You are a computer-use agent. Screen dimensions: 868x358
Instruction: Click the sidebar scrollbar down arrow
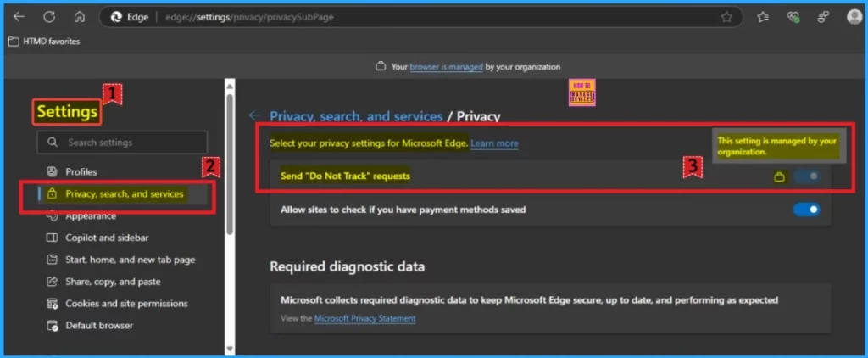230,349
